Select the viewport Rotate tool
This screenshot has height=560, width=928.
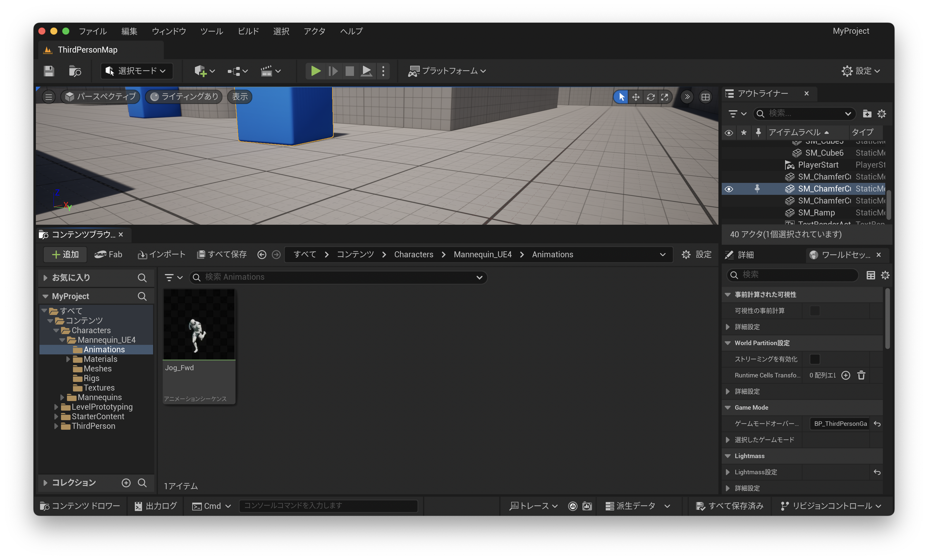pos(651,97)
